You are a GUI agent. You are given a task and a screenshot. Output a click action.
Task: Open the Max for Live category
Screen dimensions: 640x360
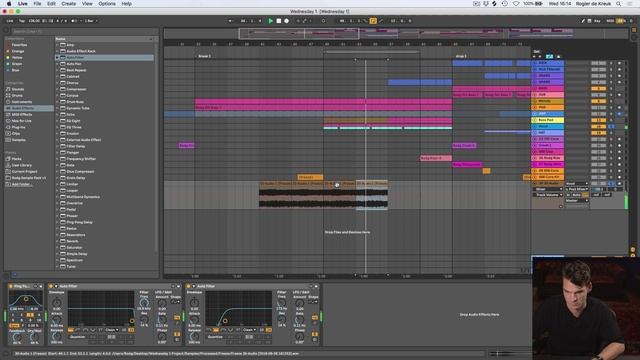click(x=22, y=121)
